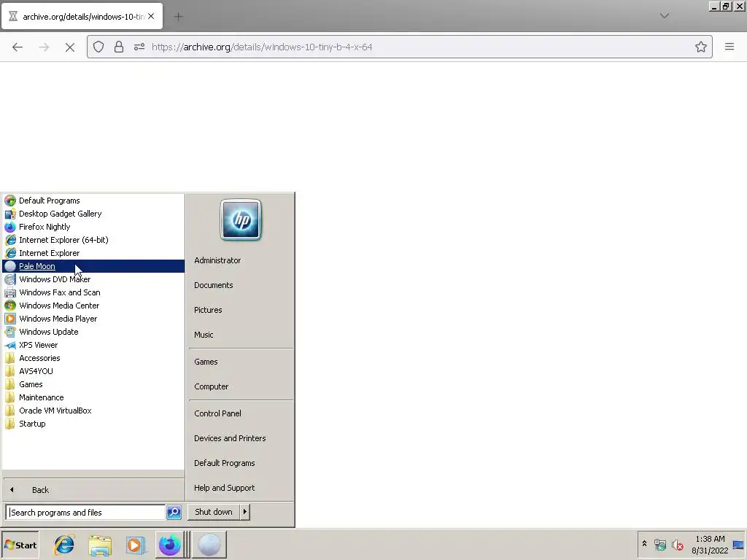Click the tray icon right of the clock

[738, 545]
